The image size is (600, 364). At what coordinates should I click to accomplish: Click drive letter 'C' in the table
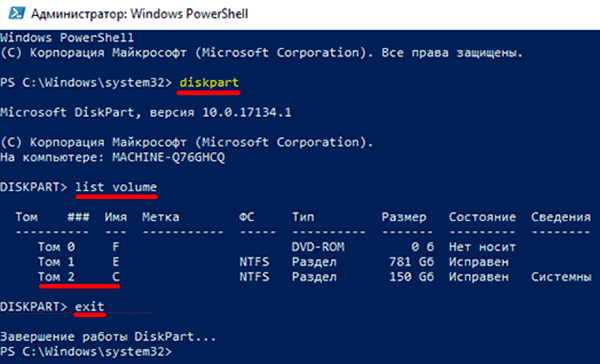(x=116, y=277)
